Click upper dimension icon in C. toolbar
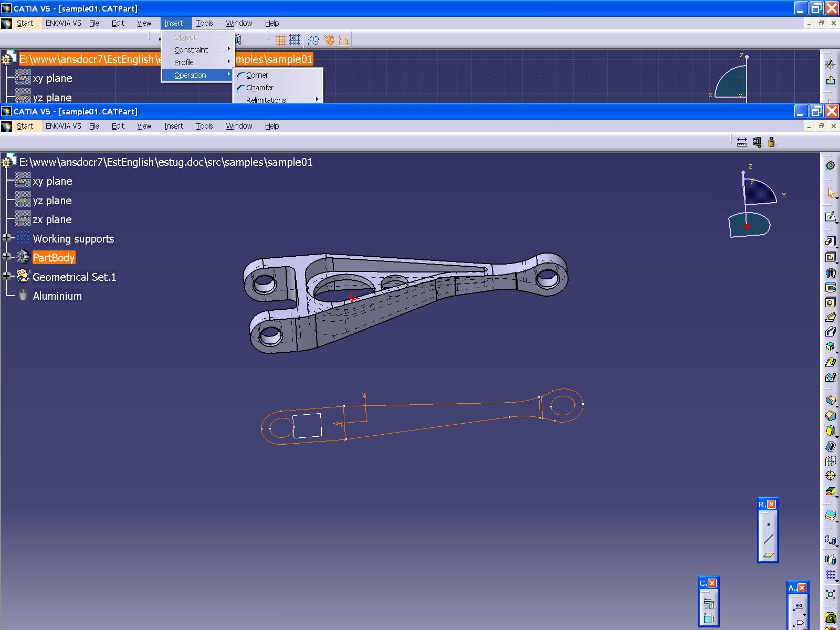Image resolution: width=840 pixels, height=630 pixels. [x=708, y=604]
